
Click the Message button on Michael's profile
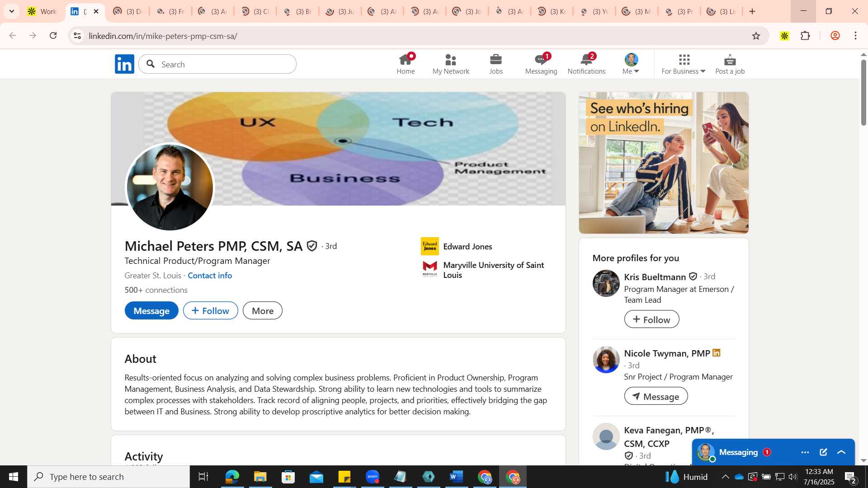[x=151, y=310]
